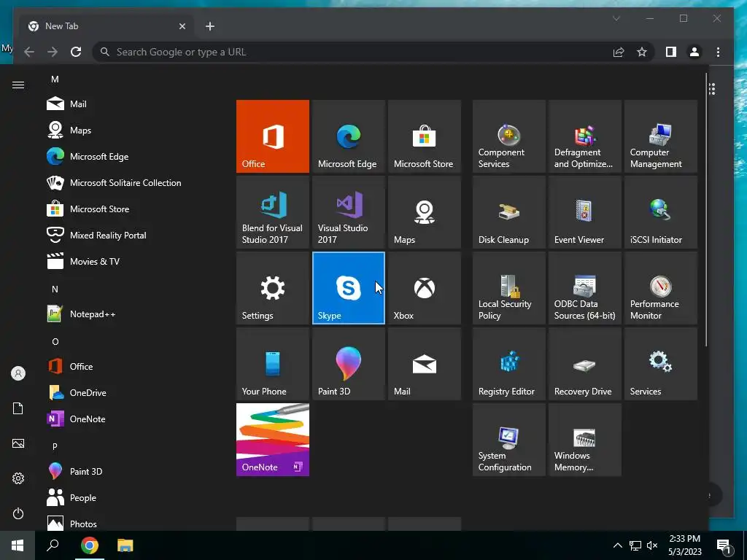Open the Settings tile
This screenshot has height=560, width=747.
273,288
